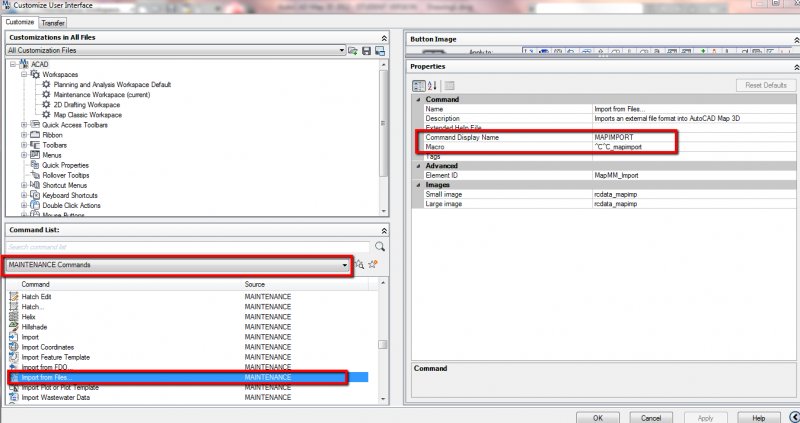The height and width of the screenshot is (423, 800).
Task: Collapse the Command List panel
Action: tap(384, 231)
